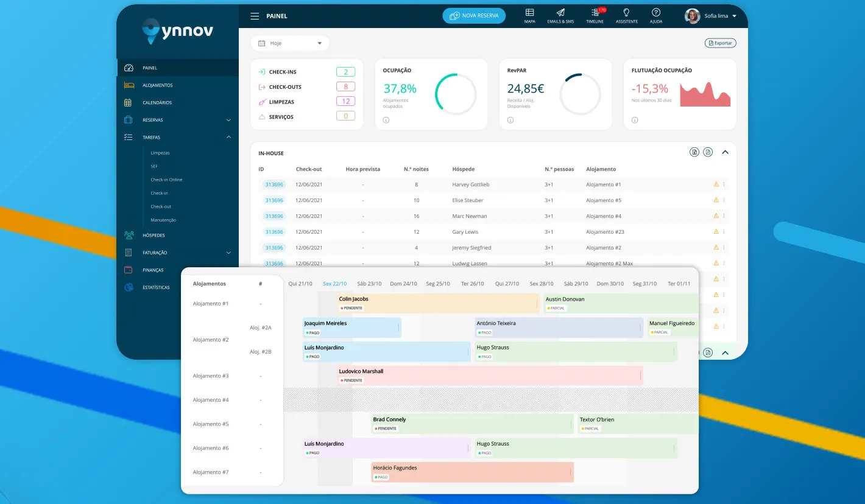This screenshot has height=504, width=865.
Task: Open Brad Connely reservation block
Action: [473, 424]
